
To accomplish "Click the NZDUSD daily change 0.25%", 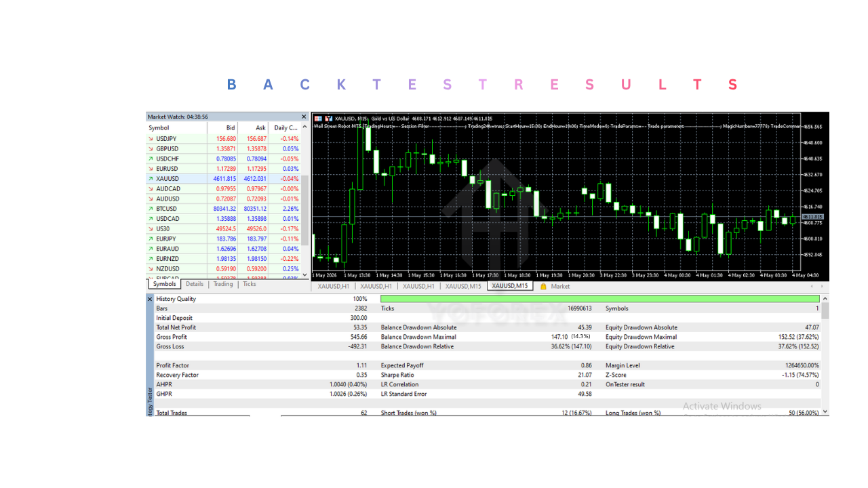I will 290,269.
